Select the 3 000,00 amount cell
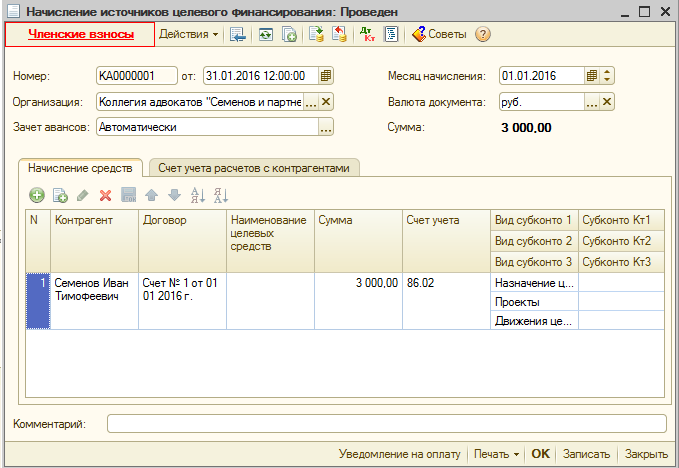 pos(358,301)
